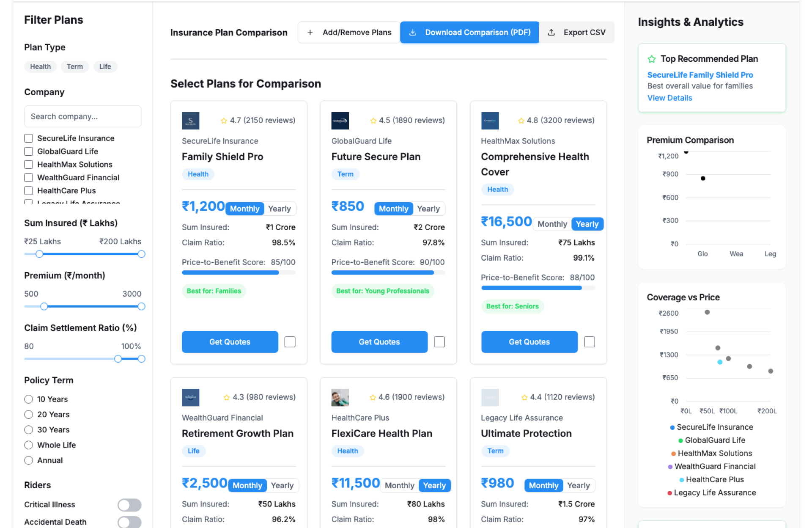812x528 pixels.
Task: Click the WealthGuard Financial logo icon
Action: pyautogui.click(x=190, y=397)
